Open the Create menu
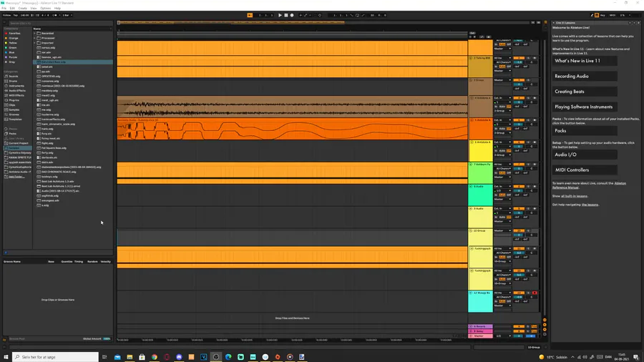This screenshot has height=362, width=644. (x=23, y=8)
